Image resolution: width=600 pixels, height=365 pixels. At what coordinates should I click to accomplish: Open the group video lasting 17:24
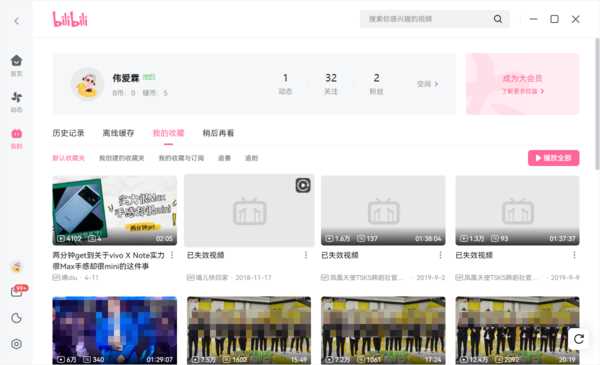(383, 331)
